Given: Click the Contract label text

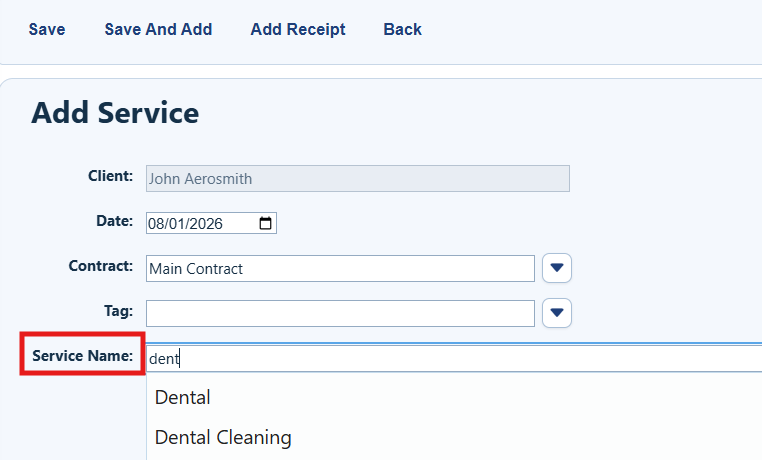Looking at the screenshot, I should coord(101,266).
